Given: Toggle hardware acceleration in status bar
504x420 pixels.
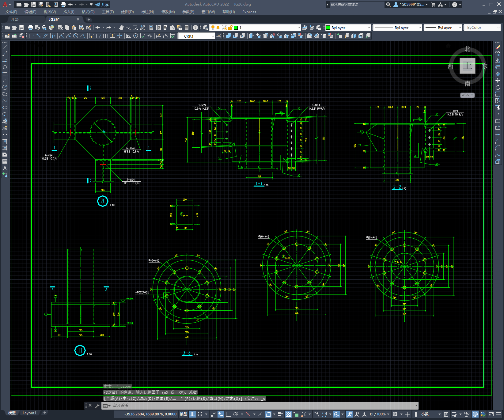Looking at the screenshot, I should coord(475,414).
